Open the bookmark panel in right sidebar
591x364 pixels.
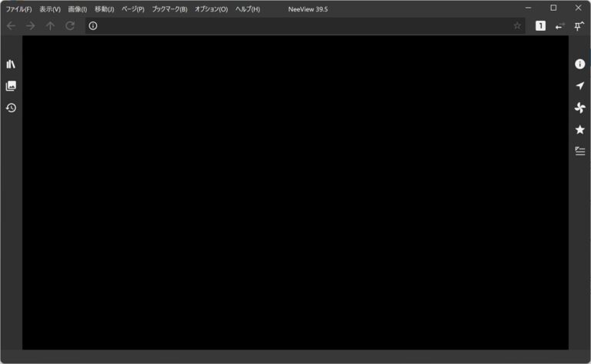(580, 129)
